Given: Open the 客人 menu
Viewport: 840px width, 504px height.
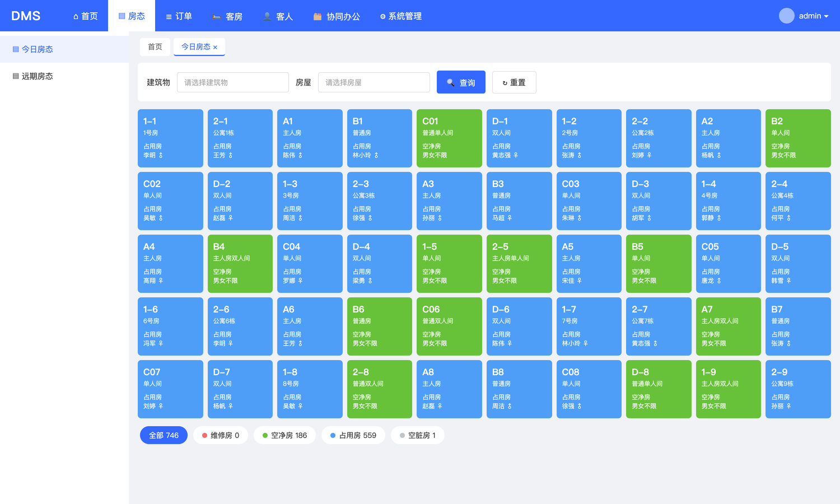Looking at the screenshot, I should tap(278, 16).
